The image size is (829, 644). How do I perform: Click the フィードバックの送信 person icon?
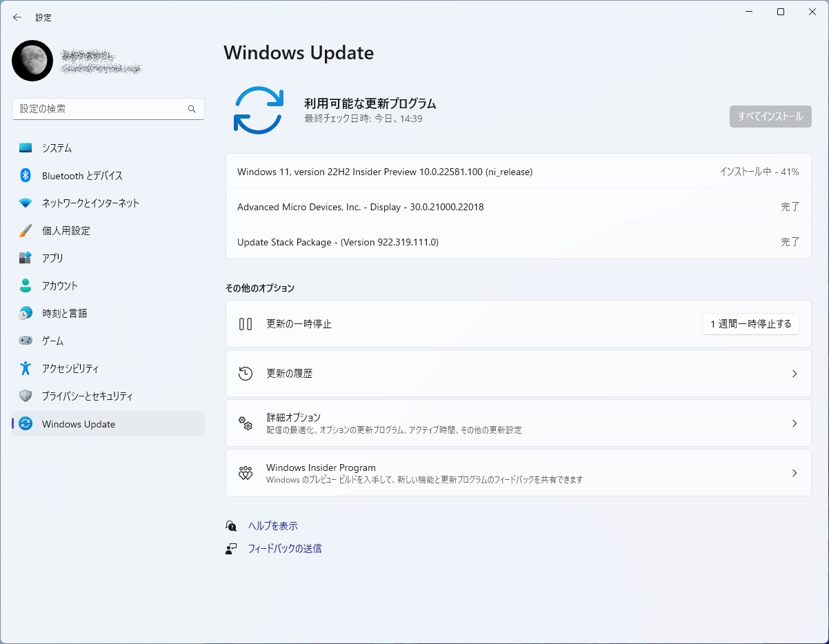coord(231,549)
